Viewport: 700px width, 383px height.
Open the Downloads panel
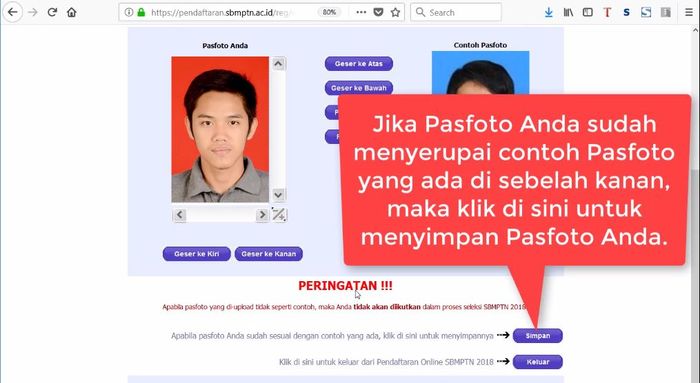click(549, 12)
